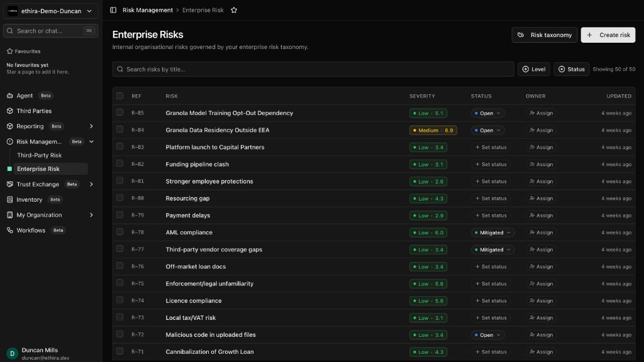Tick the checkbox for R-85
This screenshot has width=644, height=362.
coord(119,112)
